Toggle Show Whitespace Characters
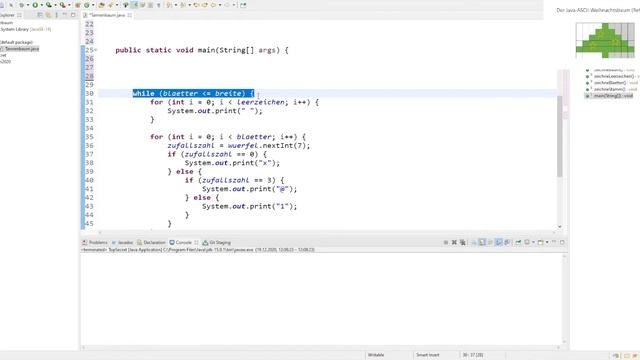The image size is (640, 360). 159,5
